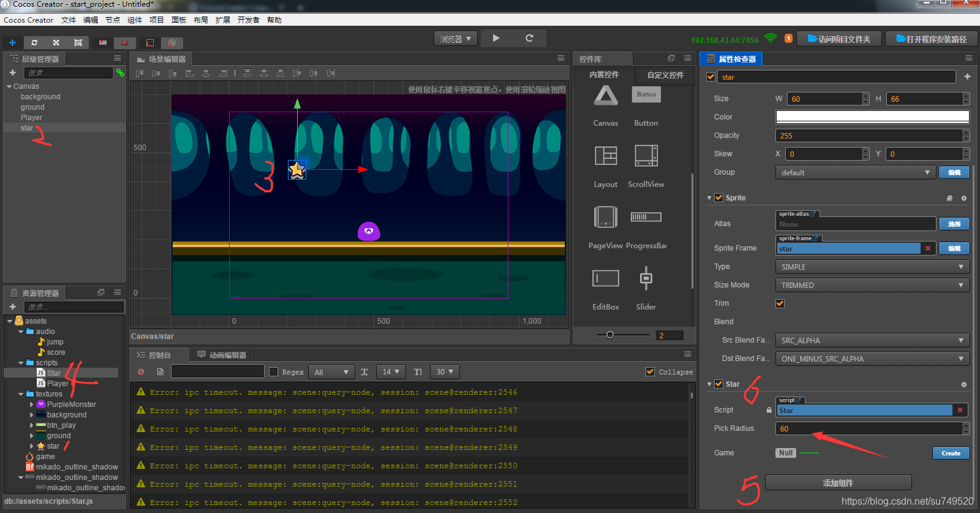Image resolution: width=980 pixels, height=513 pixels.
Task: Toggle the star node active checkbox
Action: pos(711,77)
